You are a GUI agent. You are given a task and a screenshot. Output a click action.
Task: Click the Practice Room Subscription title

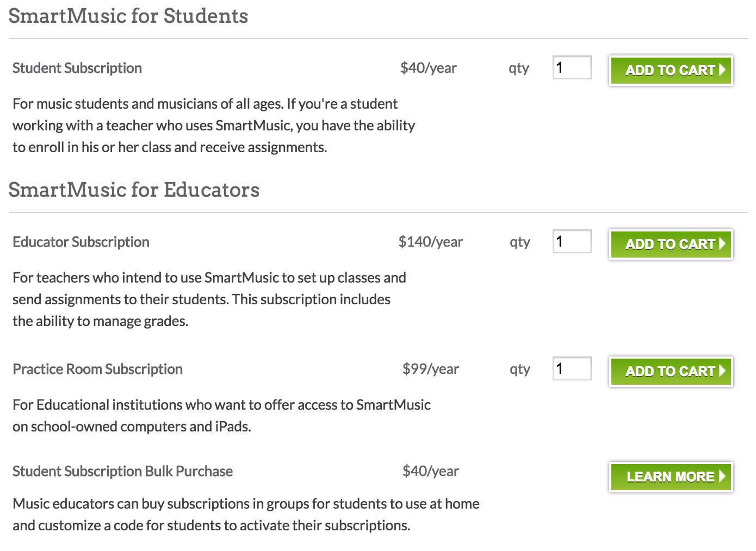click(x=98, y=370)
